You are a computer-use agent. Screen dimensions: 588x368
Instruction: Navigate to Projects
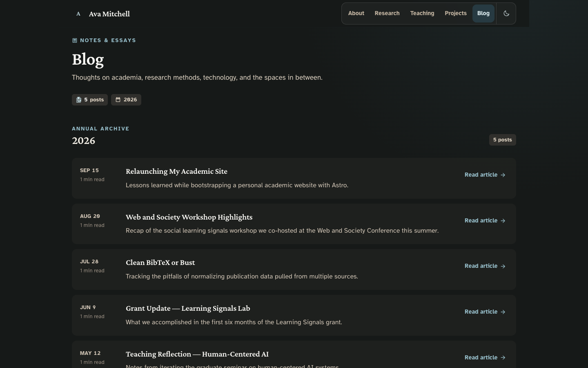tap(456, 13)
